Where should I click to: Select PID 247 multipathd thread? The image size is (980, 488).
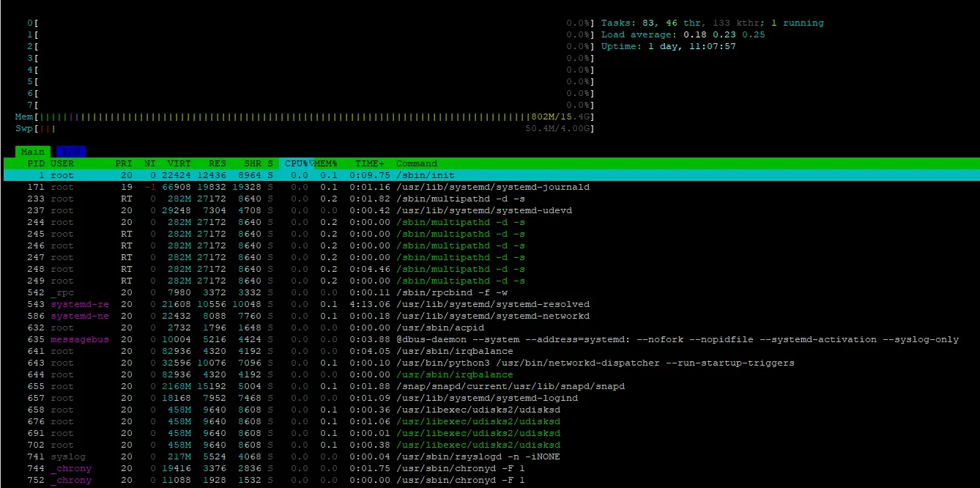click(x=490, y=257)
